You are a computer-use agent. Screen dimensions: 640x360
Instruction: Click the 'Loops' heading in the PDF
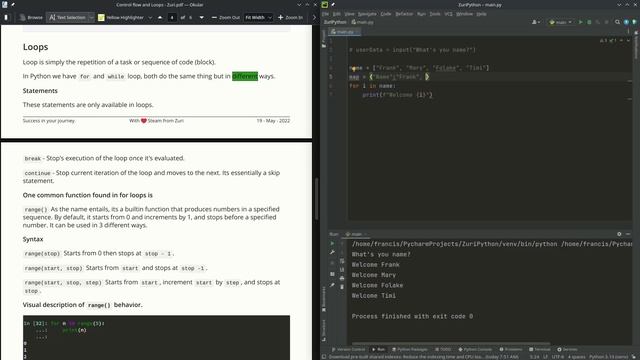(36, 47)
